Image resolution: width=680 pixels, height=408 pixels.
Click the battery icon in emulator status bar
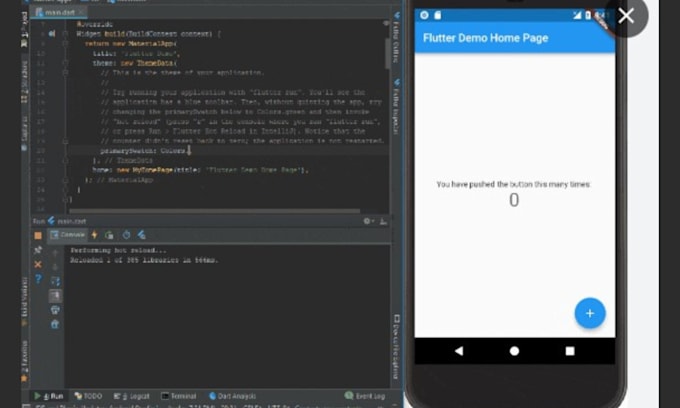click(588, 15)
